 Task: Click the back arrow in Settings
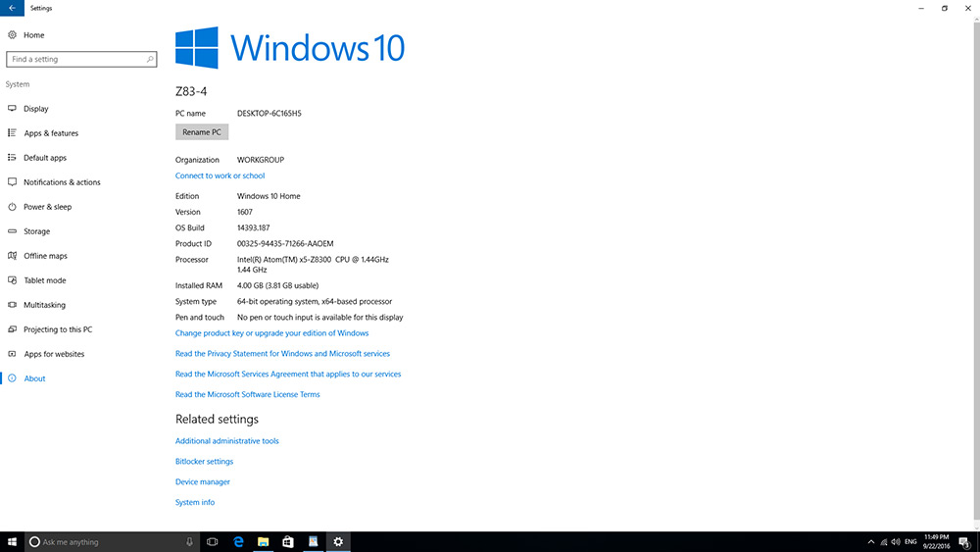[x=11, y=8]
